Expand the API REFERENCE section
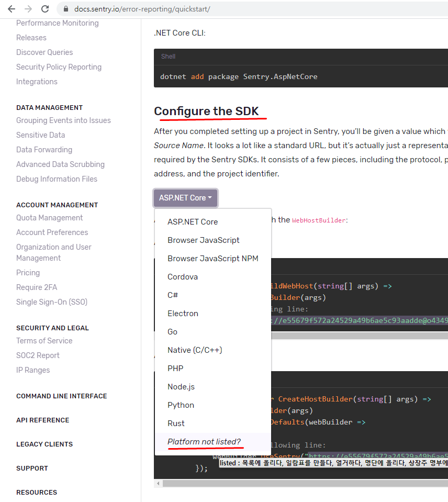Screen dimensions: 448x502 pyautogui.click(x=43, y=420)
